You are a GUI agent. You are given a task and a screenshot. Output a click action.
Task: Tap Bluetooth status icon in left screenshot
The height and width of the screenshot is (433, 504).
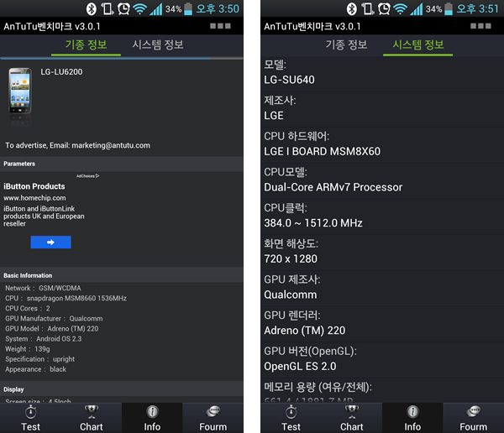[92, 8]
